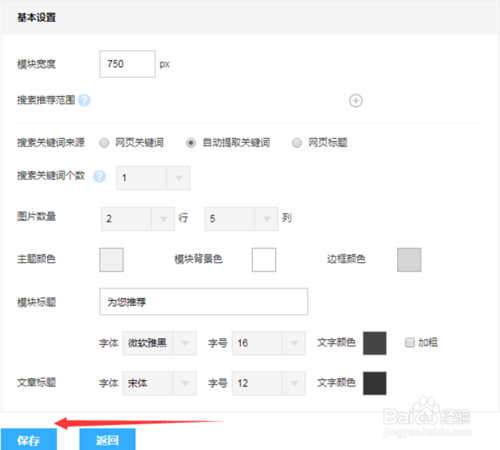Open the 宋体 font dropdown
500x450 pixels.
[x=159, y=383]
